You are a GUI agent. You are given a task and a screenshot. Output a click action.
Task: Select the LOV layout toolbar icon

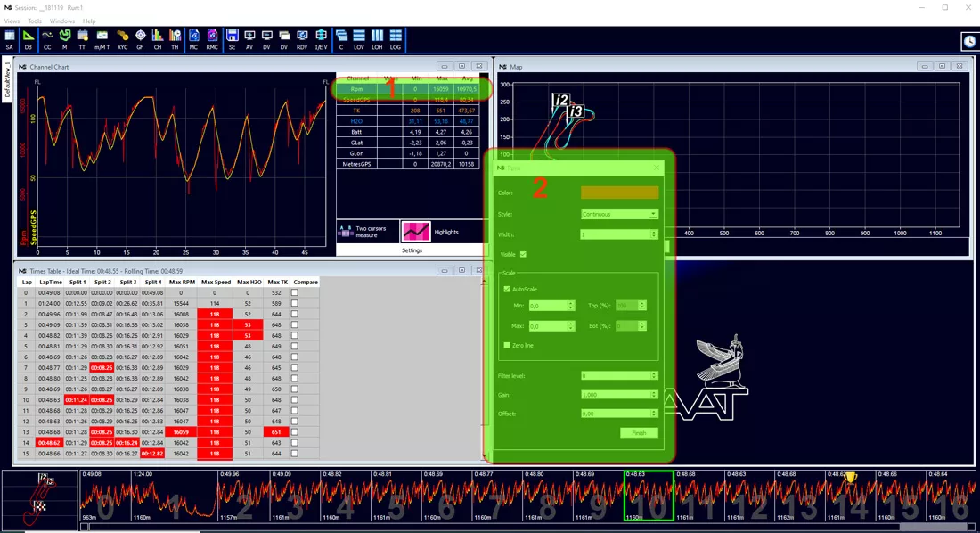[x=359, y=39]
